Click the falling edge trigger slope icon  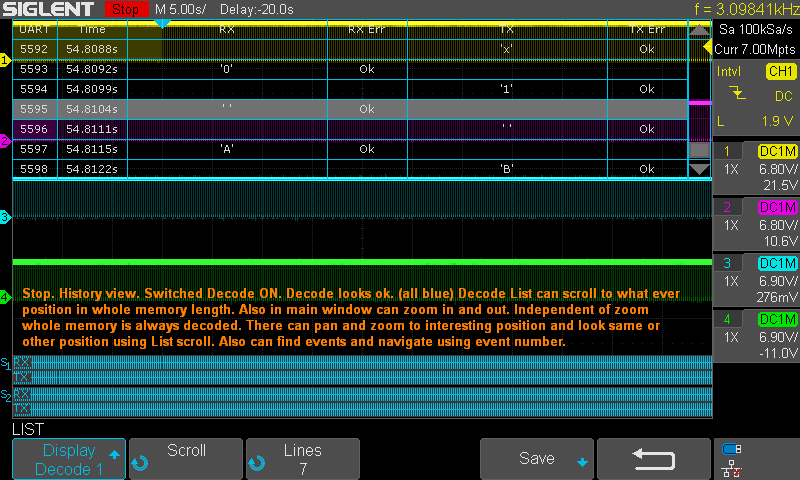[737, 93]
